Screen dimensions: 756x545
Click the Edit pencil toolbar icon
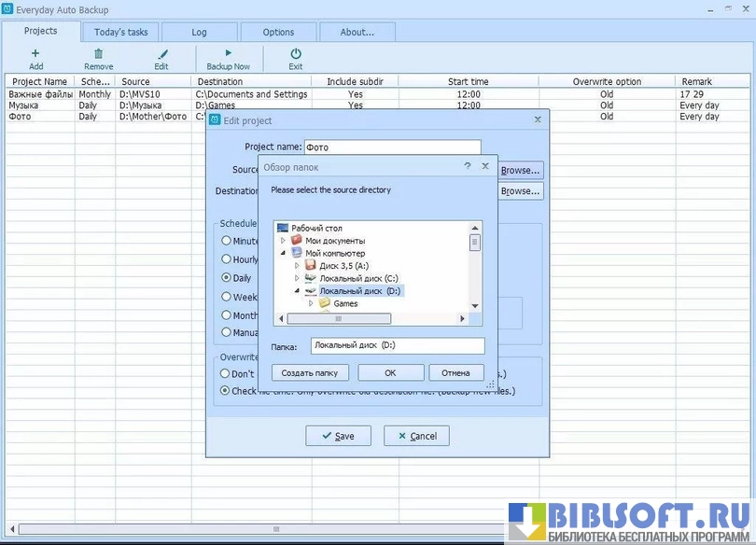161,55
